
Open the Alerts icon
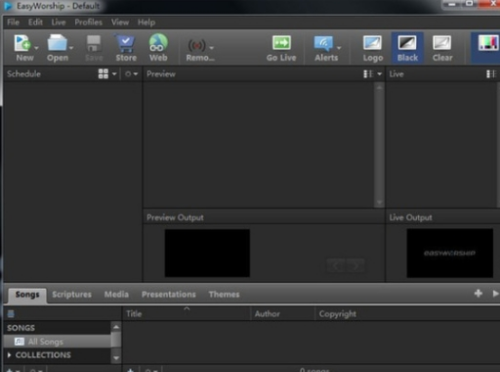[323, 44]
